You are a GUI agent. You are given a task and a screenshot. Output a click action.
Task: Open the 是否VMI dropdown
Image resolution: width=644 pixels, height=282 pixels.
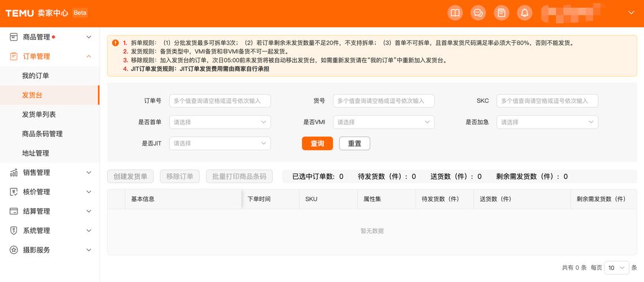coord(384,122)
